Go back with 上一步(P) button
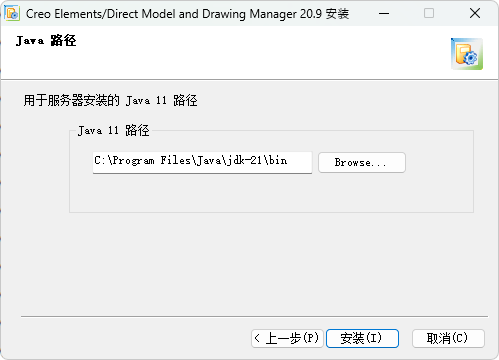This screenshot has width=499, height=360. pyautogui.click(x=287, y=338)
